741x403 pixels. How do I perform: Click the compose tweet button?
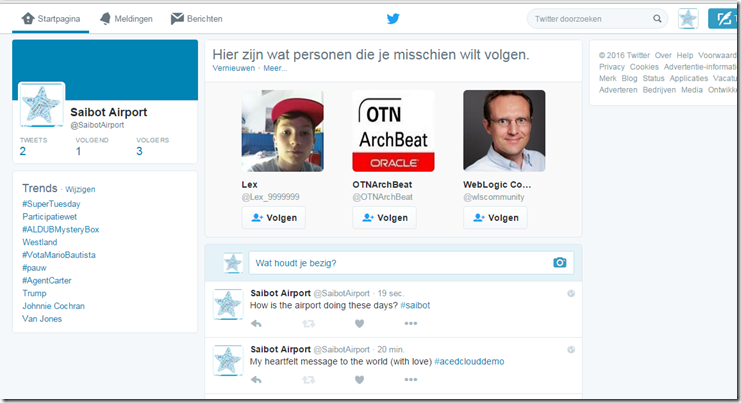click(x=724, y=19)
